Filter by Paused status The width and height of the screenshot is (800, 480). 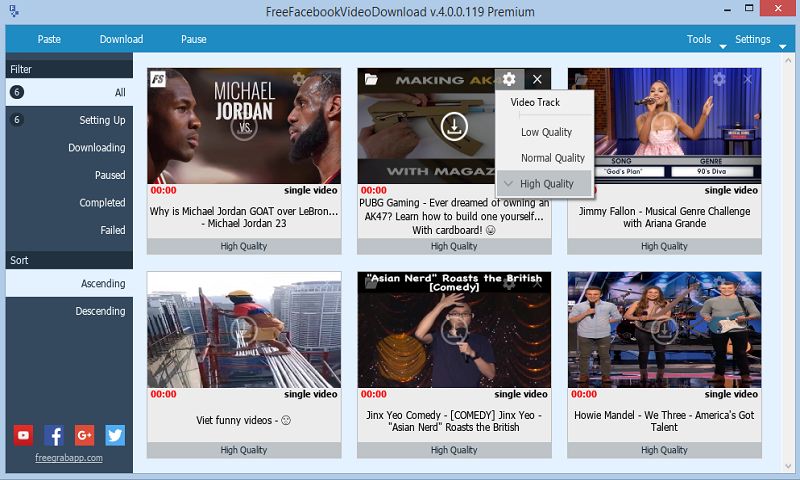coord(69,175)
